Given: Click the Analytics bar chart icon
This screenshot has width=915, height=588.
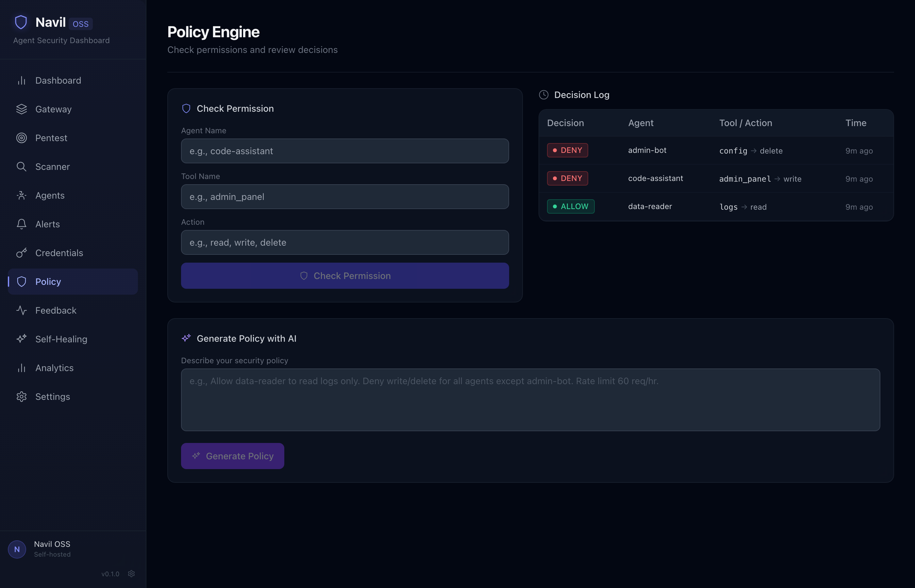Looking at the screenshot, I should (21, 368).
